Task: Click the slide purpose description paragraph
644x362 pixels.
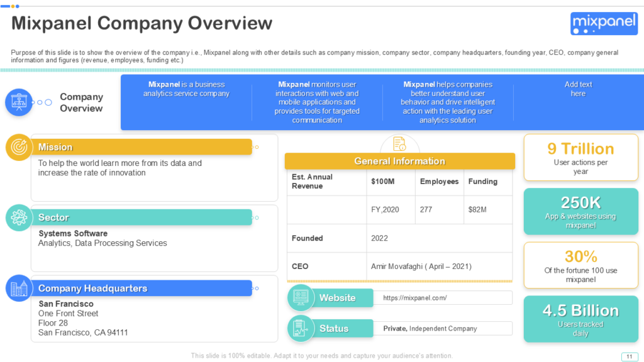Action: click(314, 56)
